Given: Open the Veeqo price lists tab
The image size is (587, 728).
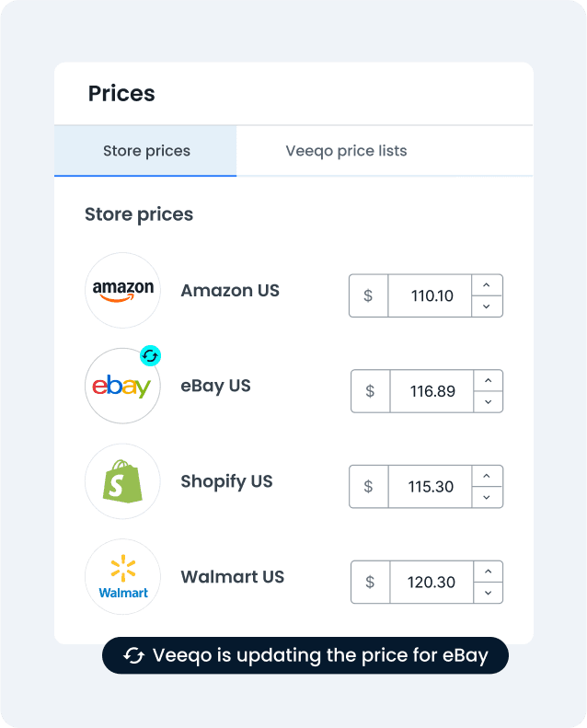Looking at the screenshot, I should [346, 151].
